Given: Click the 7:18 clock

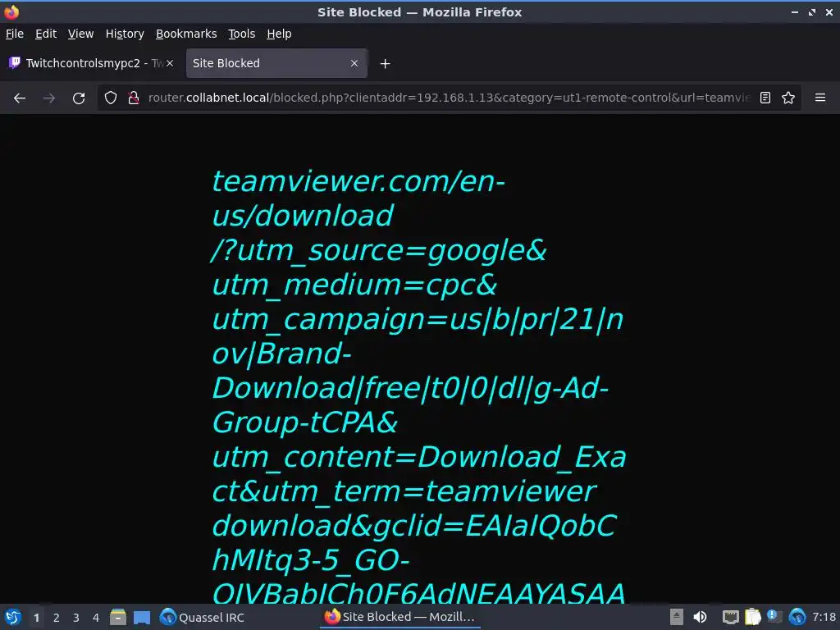Looking at the screenshot, I should coord(824,617).
